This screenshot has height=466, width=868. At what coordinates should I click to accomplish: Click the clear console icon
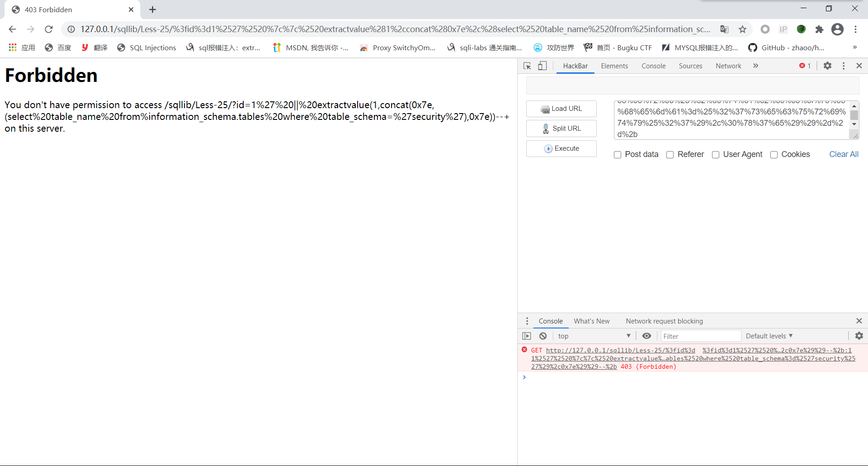[x=543, y=336]
